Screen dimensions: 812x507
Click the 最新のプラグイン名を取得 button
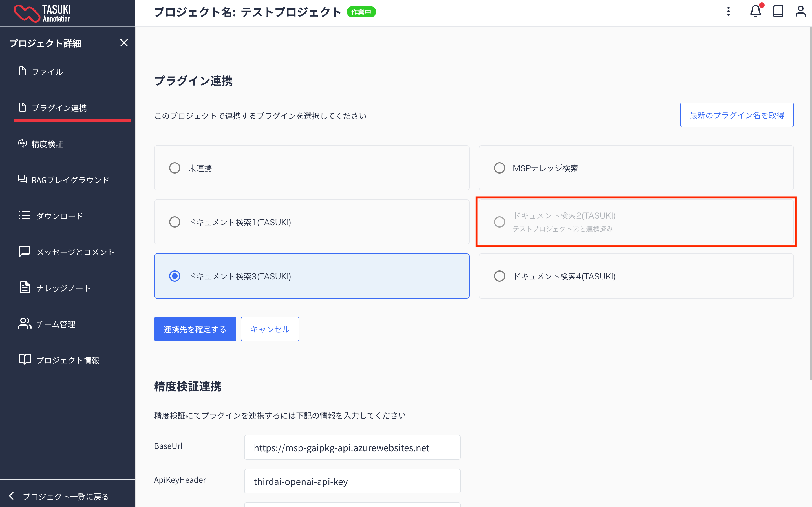[736, 115]
